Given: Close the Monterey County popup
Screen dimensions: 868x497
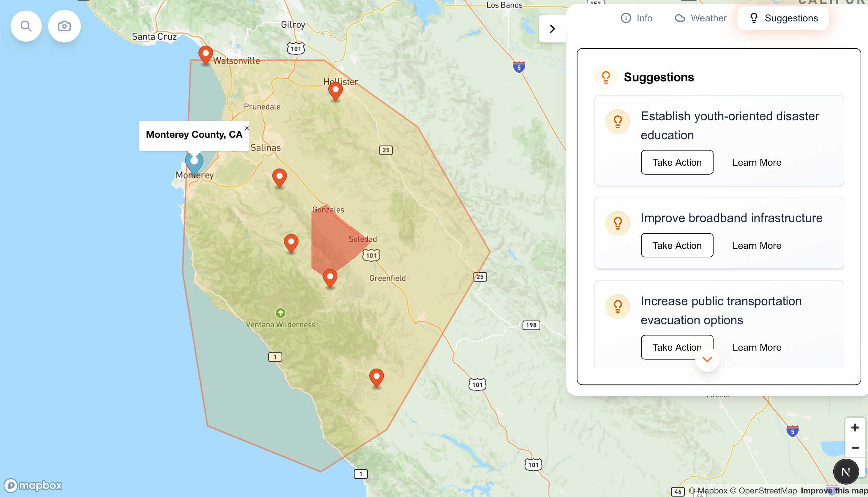Looking at the screenshot, I should [247, 128].
